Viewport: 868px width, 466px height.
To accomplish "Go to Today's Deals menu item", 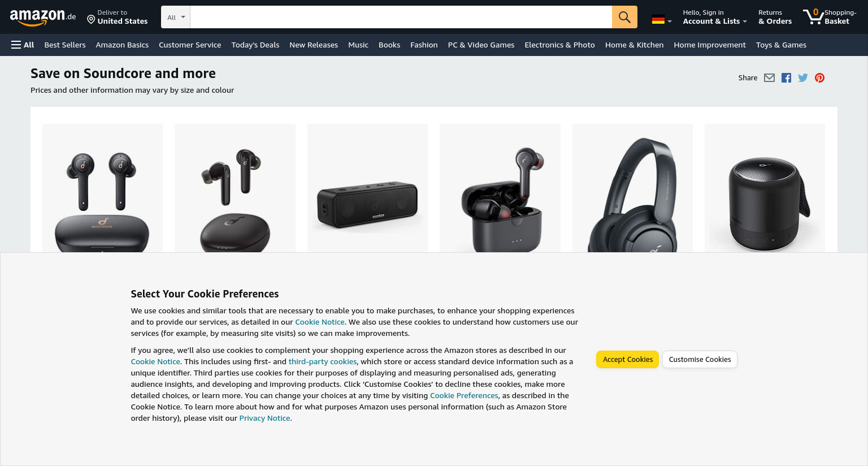I will coord(255,45).
